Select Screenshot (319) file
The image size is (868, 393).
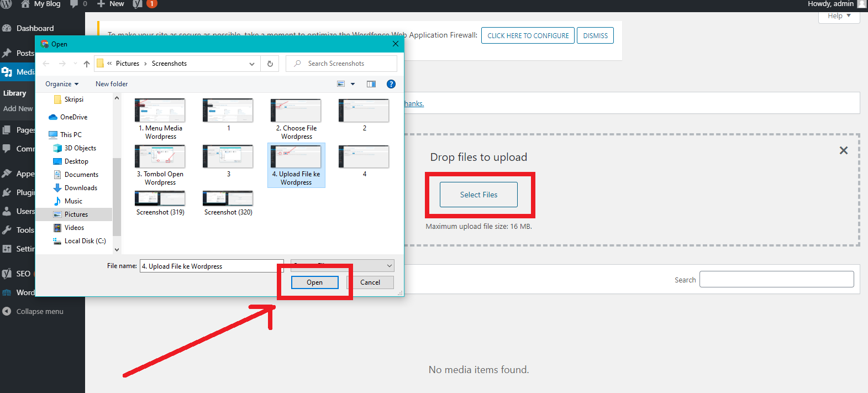tap(160, 203)
